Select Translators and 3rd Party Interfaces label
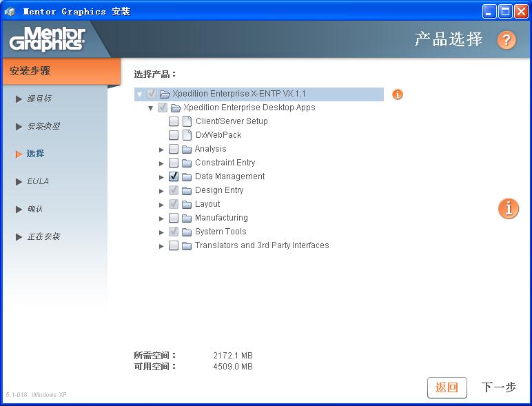 [262, 245]
